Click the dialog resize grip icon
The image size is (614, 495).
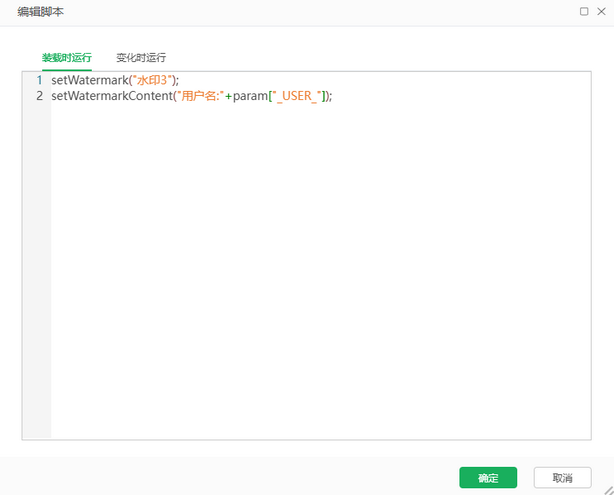point(609,490)
